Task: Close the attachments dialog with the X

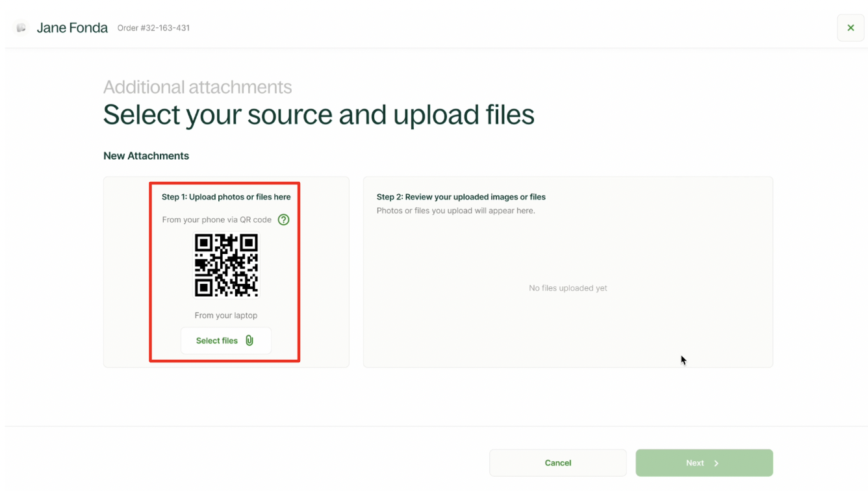Action: 850,28
